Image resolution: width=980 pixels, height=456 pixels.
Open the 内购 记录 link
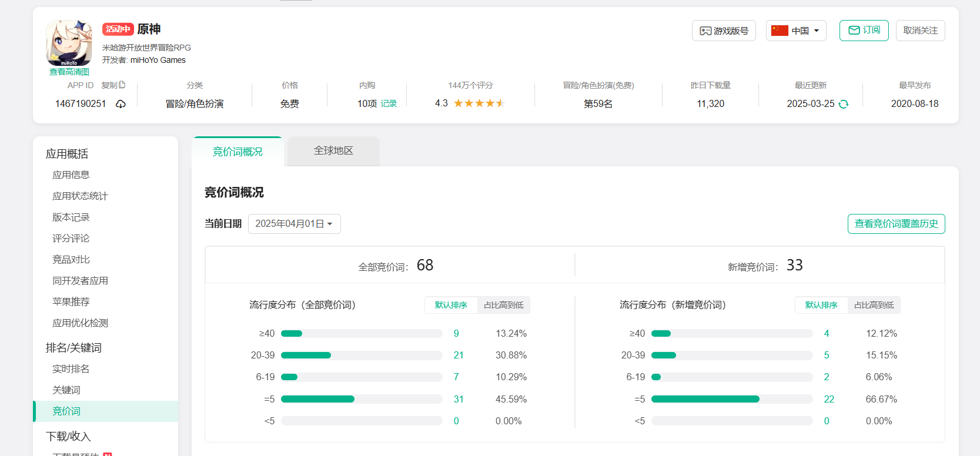[389, 103]
